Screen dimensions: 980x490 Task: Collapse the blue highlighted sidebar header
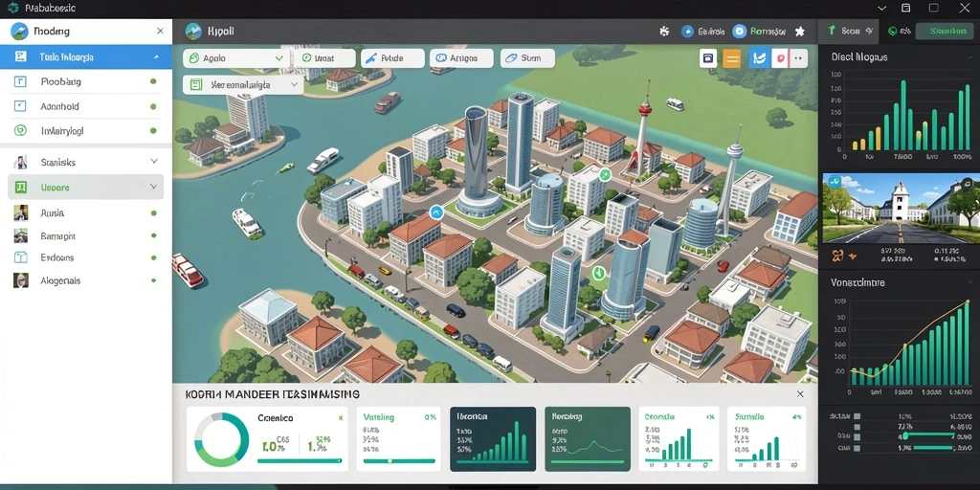click(x=156, y=56)
